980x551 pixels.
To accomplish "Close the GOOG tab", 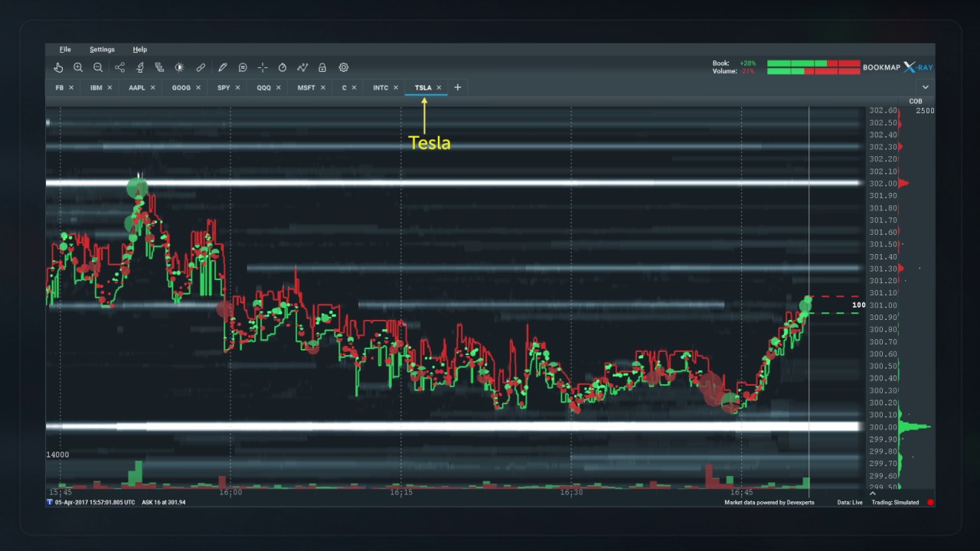I will 198,88.
